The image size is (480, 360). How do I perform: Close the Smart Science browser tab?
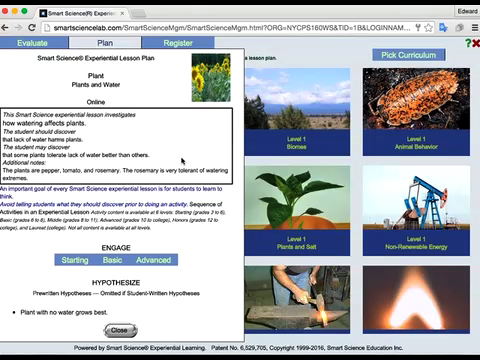[122, 13]
